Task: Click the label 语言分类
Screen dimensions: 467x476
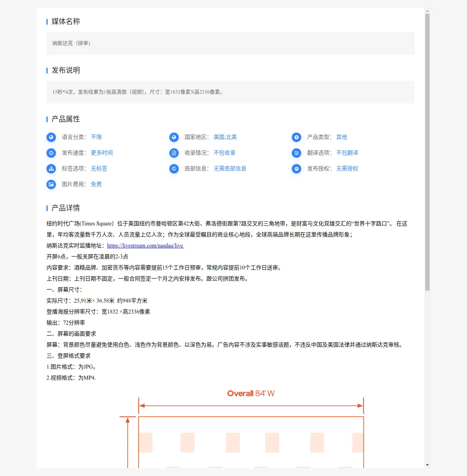Action: coord(74,137)
